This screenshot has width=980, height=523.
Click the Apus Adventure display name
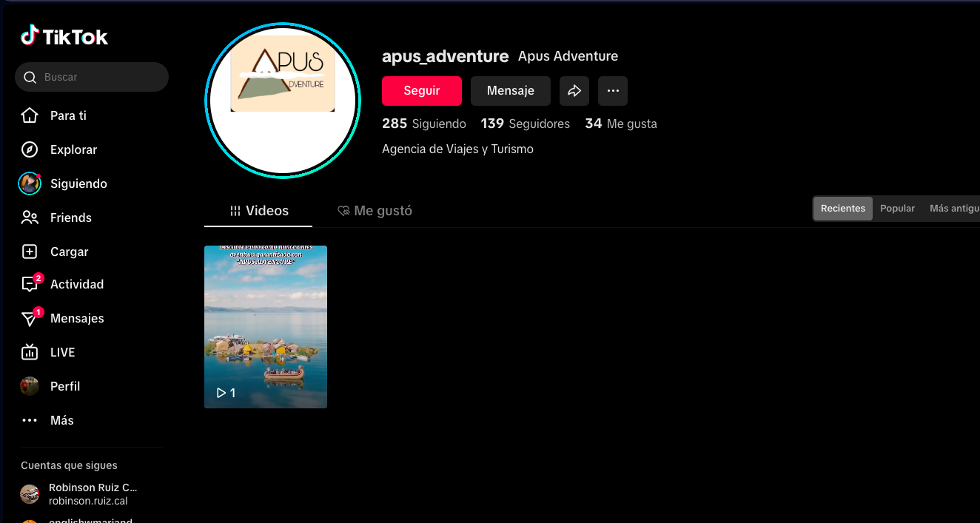(568, 56)
